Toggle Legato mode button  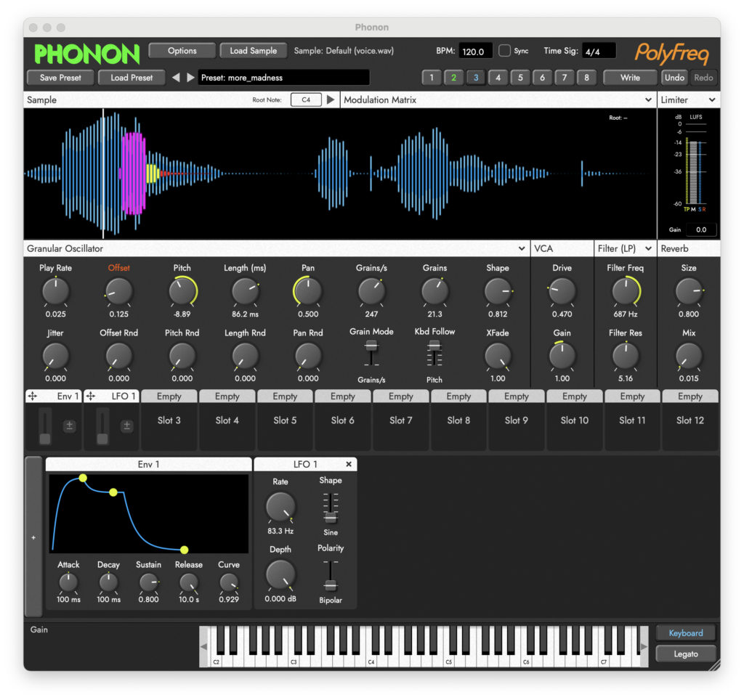click(x=686, y=654)
